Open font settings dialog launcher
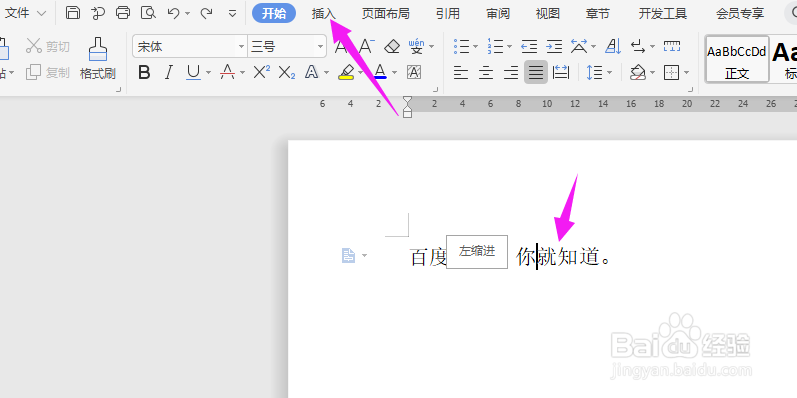This screenshot has width=797, height=398. click(x=435, y=89)
